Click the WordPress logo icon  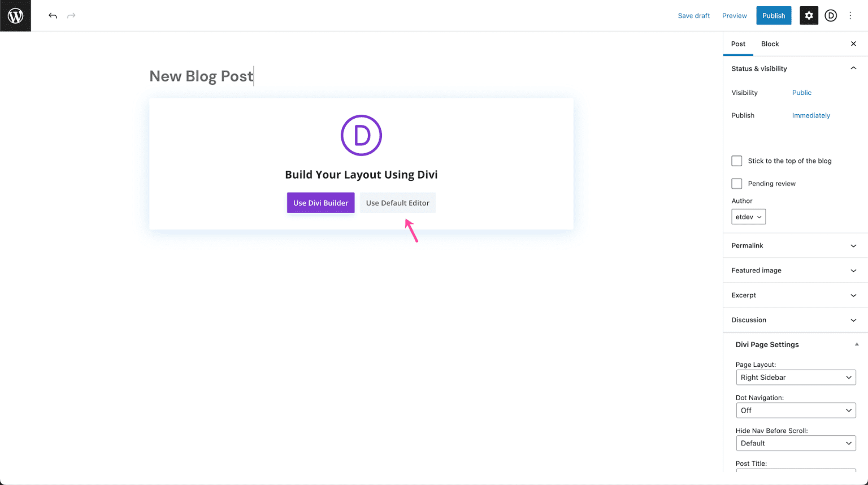(15, 15)
